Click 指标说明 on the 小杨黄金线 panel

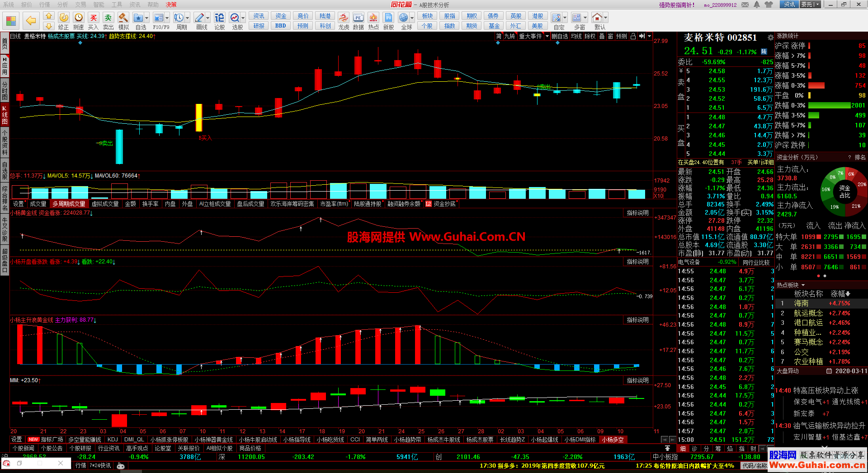click(x=637, y=213)
